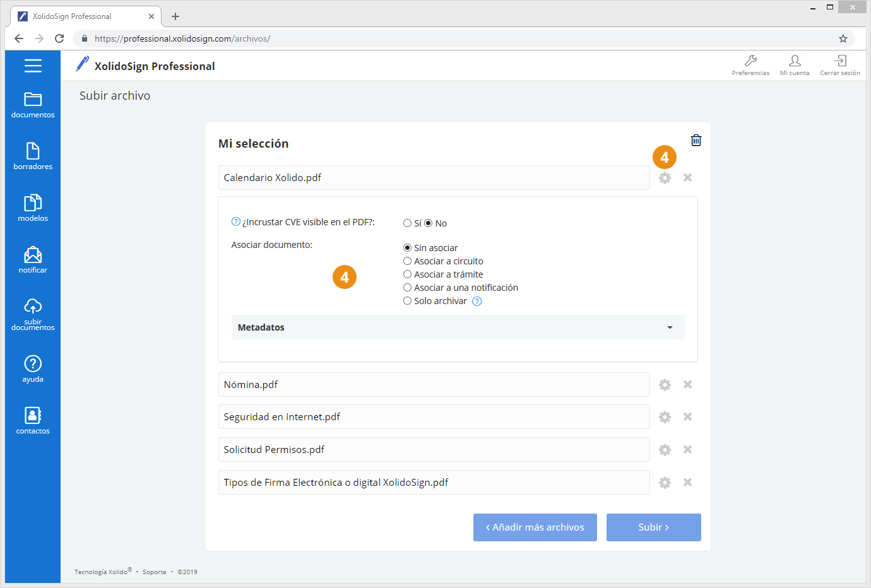Open a new browser tab
This screenshot has width=871, height=588.
pos(175,16)
